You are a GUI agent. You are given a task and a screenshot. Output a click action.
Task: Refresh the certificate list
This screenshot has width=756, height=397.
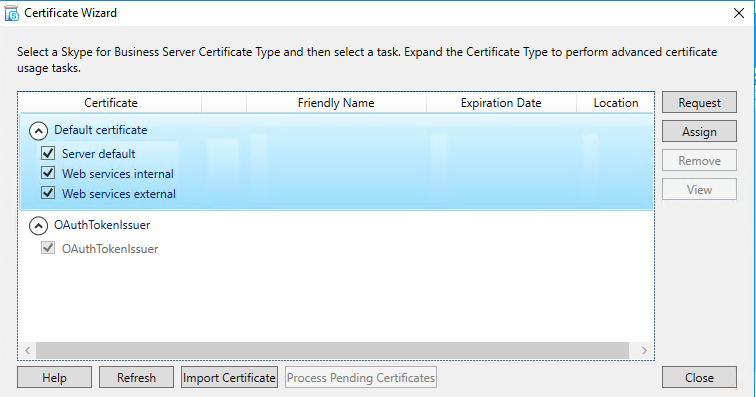point(136,377)
